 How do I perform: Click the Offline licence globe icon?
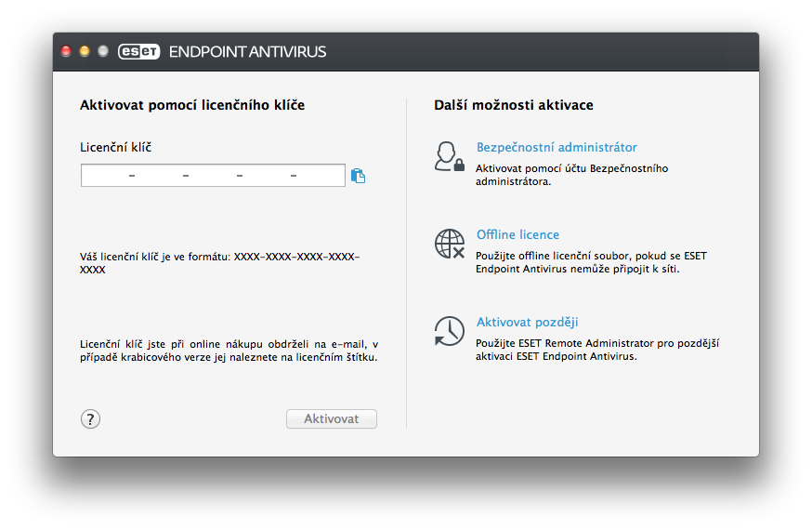[x=449, y=244]
